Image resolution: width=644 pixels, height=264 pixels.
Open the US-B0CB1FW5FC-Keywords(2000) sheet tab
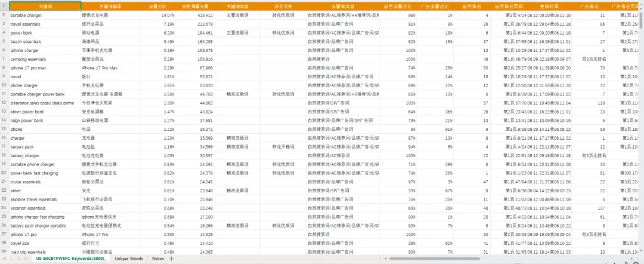[x=70, y=259]
